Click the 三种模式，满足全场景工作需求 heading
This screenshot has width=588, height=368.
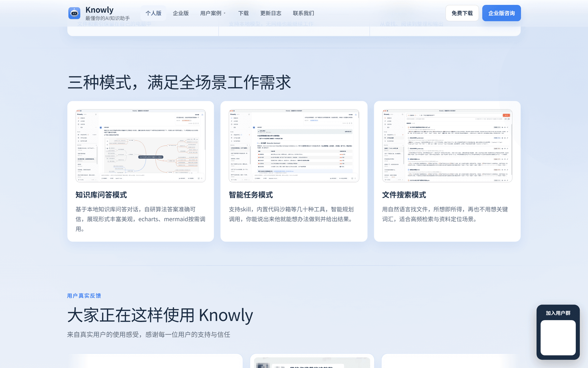[x=179, y=82]
